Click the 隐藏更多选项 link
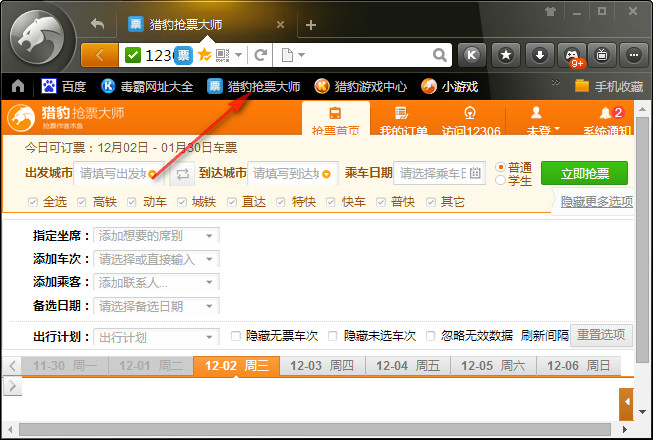This screenshot has width=653, height=440. (x=597, y=201)
